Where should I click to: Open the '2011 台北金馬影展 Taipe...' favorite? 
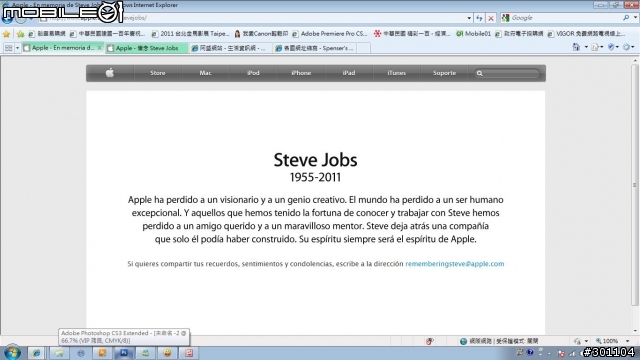pyautogui.click(x=191, y=34)
